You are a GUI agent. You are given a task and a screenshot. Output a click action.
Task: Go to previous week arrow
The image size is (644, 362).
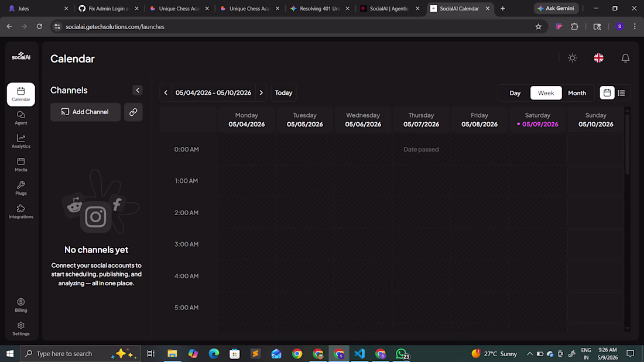(166, 93)
